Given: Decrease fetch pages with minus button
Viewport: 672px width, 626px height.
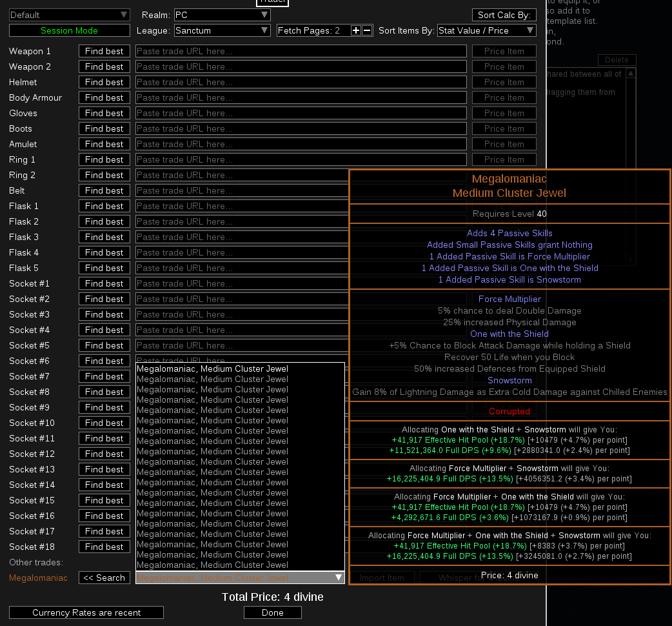Looking at the screenshot, I should pyautogui.click(x=367, y=30).
